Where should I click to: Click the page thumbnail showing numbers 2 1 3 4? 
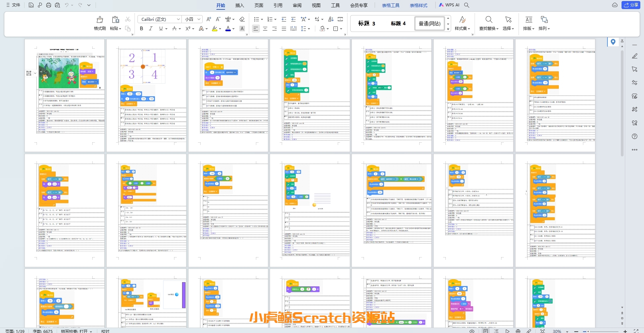coord(146,95)
